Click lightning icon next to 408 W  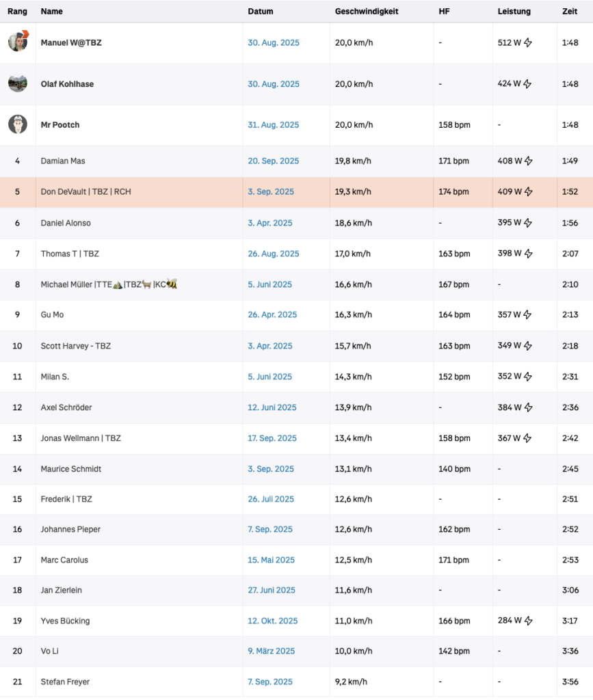tap(528, 161)
